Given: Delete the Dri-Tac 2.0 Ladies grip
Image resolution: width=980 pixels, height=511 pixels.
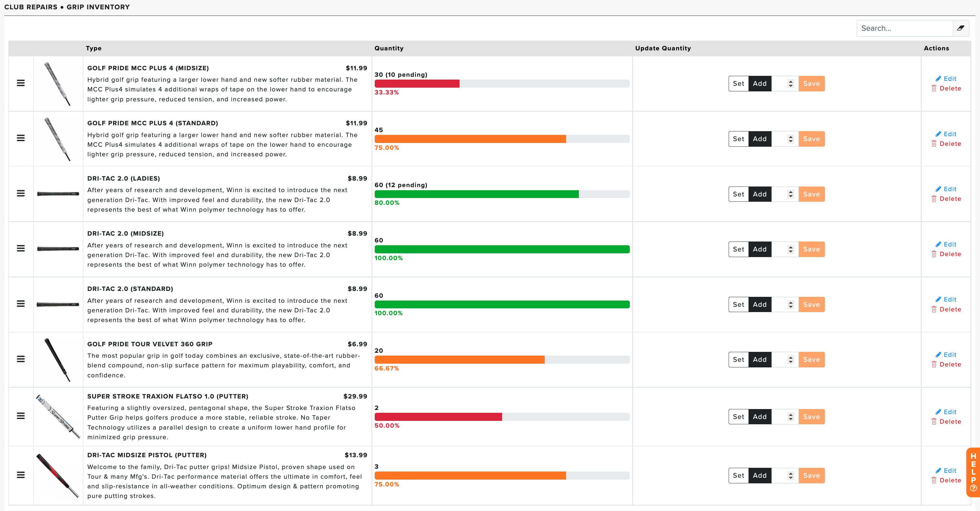Looking at the screenshot, I should tap(946, 199).
